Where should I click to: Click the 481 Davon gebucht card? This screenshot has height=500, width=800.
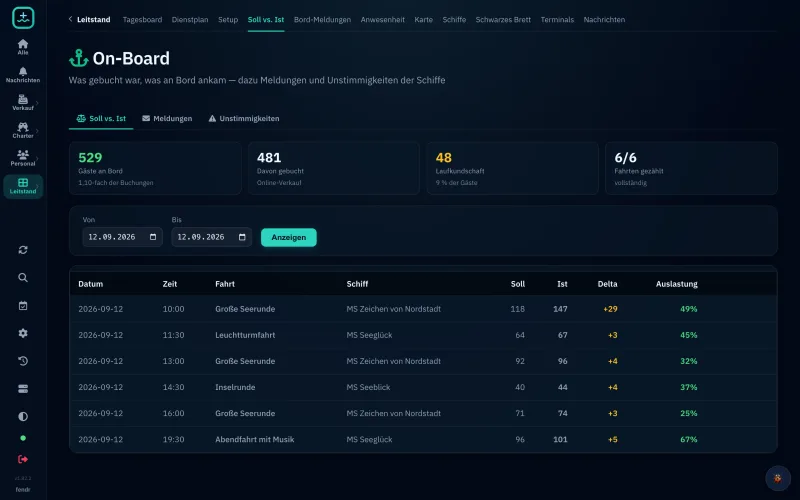click(x=334, y=168)
